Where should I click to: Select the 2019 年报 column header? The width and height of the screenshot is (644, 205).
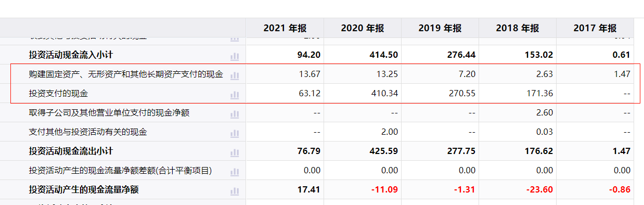click(x=440, y=28)
